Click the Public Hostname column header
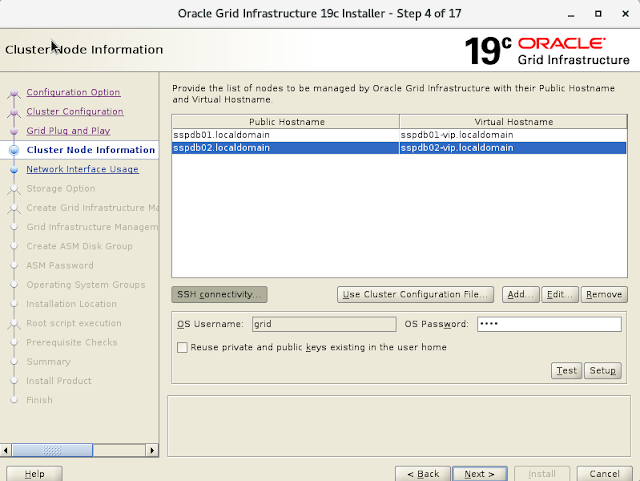The height and width of the screenshot is (481, 640). (x=286, y=122)
